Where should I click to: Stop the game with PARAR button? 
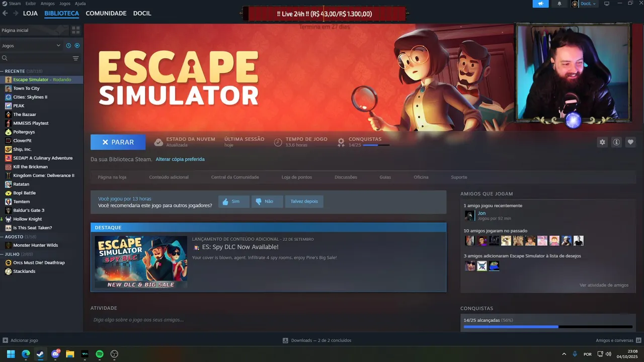click(x=118, y=142)
